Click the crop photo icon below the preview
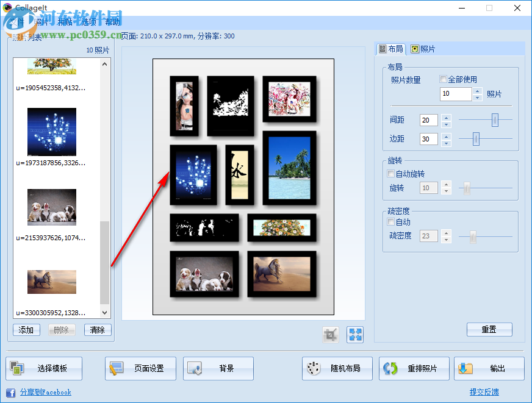 point(329,334)
